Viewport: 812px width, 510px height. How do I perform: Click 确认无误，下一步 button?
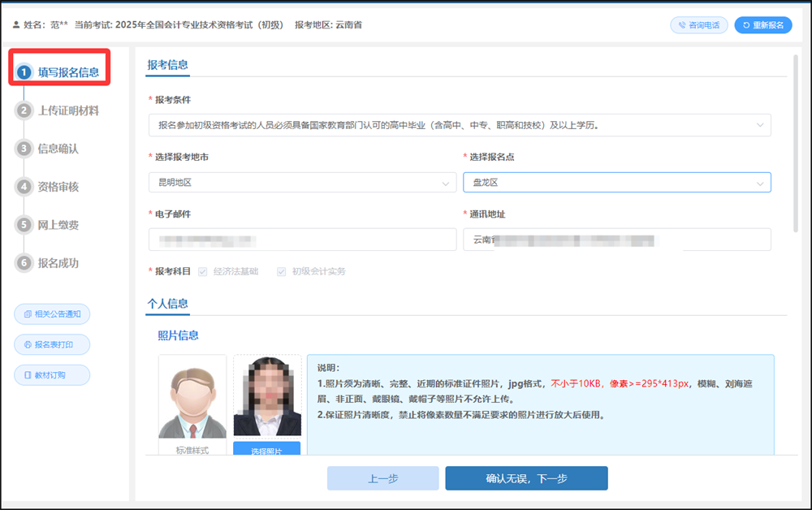(527, 478)
